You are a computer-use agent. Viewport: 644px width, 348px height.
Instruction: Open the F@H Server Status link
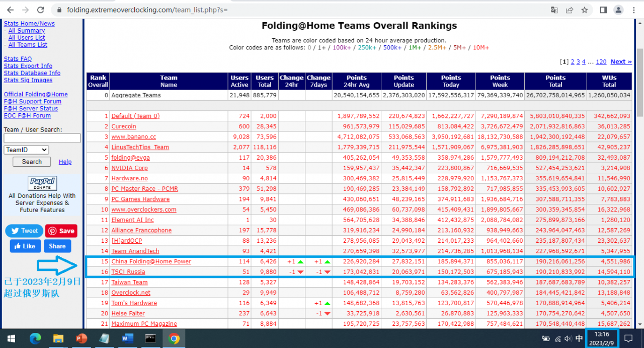pos(31,108)
